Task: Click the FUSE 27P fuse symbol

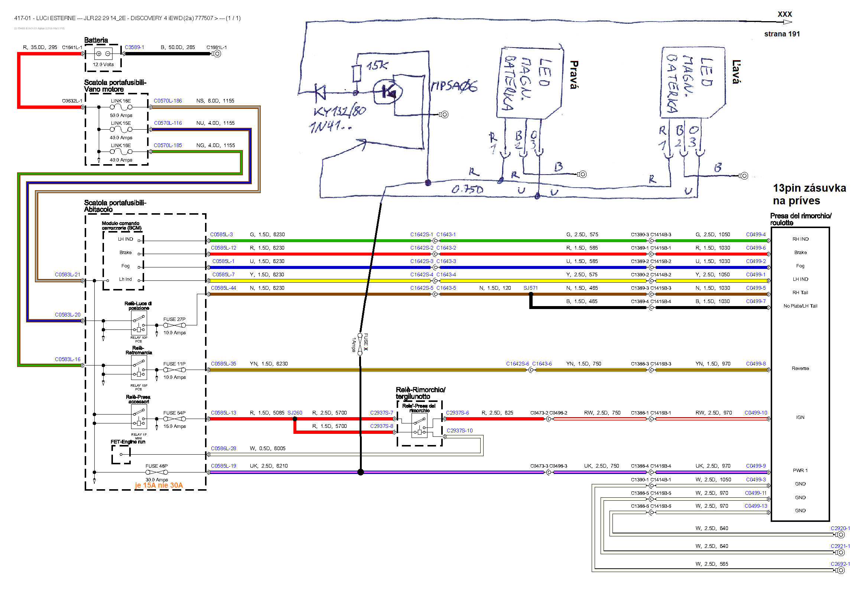Action: [174, 325]
